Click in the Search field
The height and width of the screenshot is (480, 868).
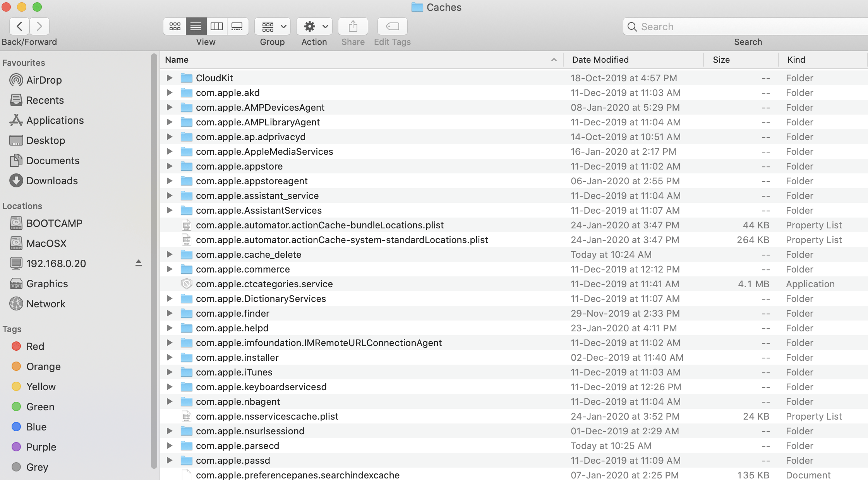[x=745, y=26]
